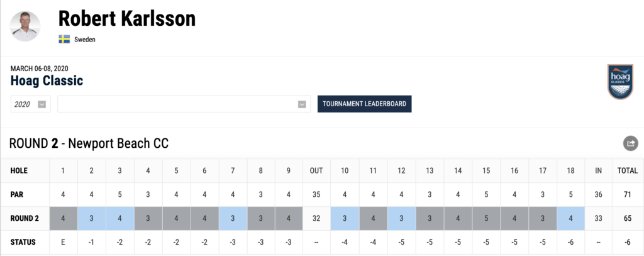644x256 pixels.
Task: Select the hole 7 score cell
Action: point(233,218)
